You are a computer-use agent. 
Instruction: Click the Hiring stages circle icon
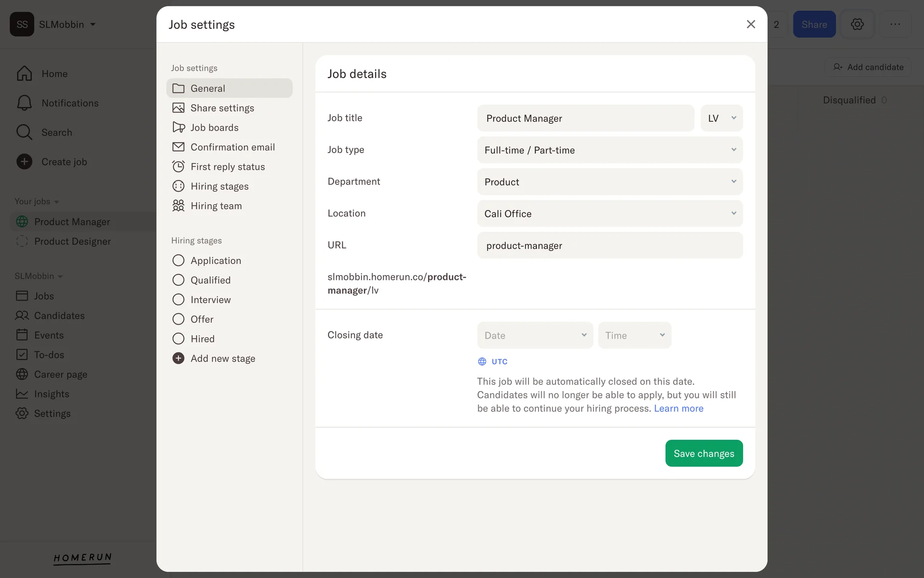tap(178, 186)
